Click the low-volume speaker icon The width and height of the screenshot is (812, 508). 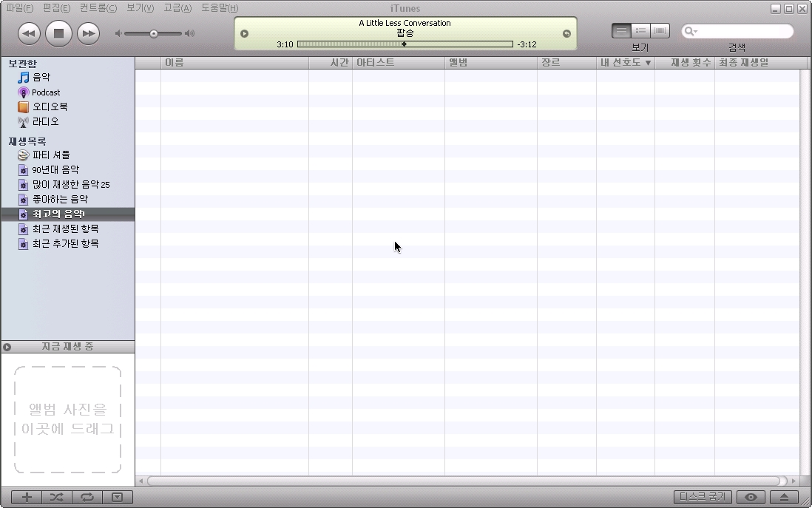(x=118, y=34)
